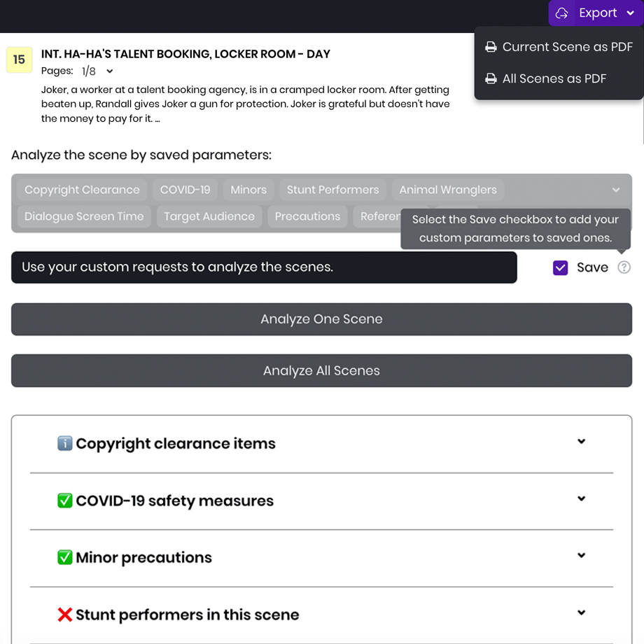Viewport: 644px width, 644px height.
Task: Click the cloud export icon
Action: (x=561, y=13)
